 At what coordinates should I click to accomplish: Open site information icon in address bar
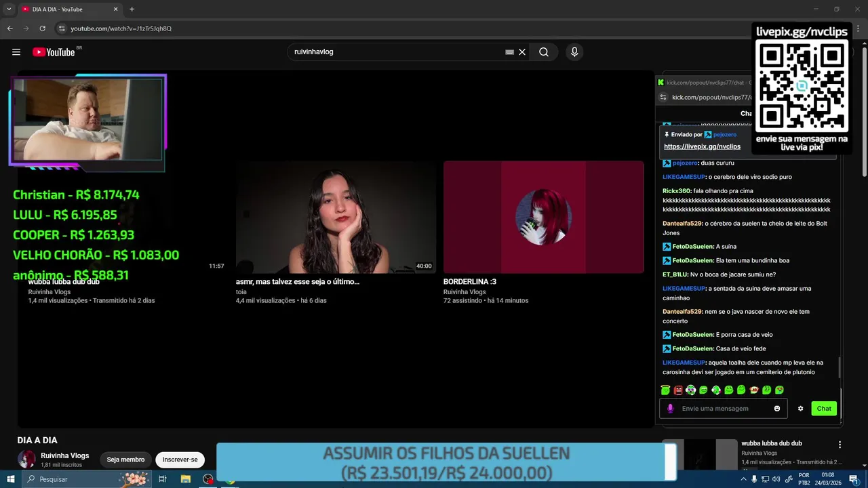click(x=61, y=28)
